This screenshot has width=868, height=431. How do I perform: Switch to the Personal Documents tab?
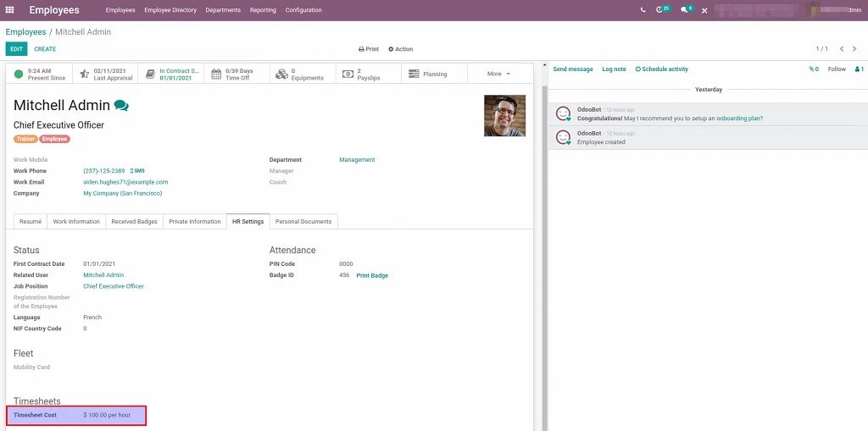click(x=303, y=221)
